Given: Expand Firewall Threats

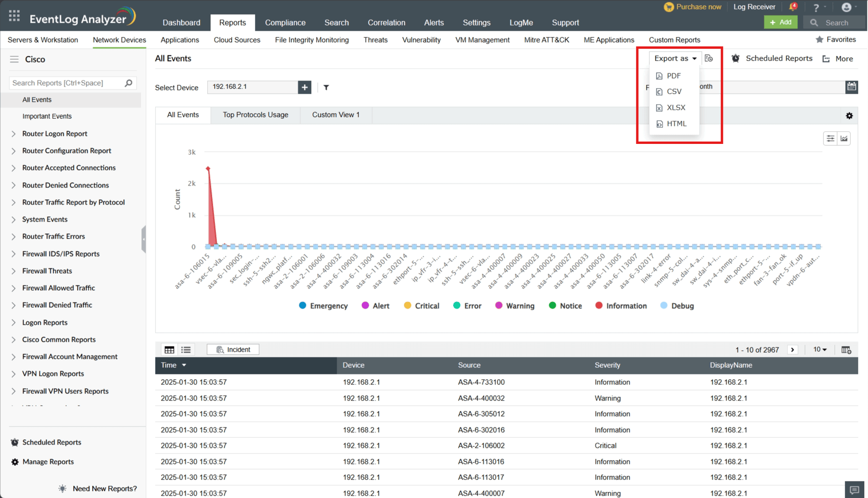Looking at the screenshot, I should 13,271.
